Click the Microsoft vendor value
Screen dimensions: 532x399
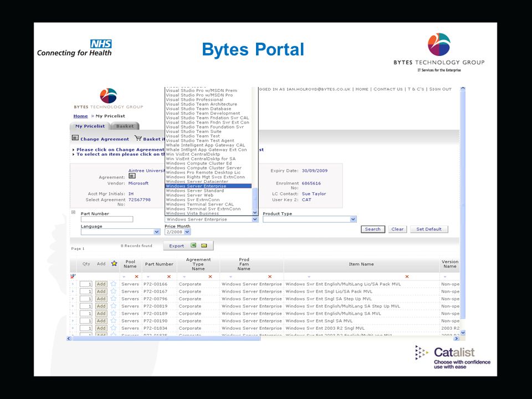[139, 183]
